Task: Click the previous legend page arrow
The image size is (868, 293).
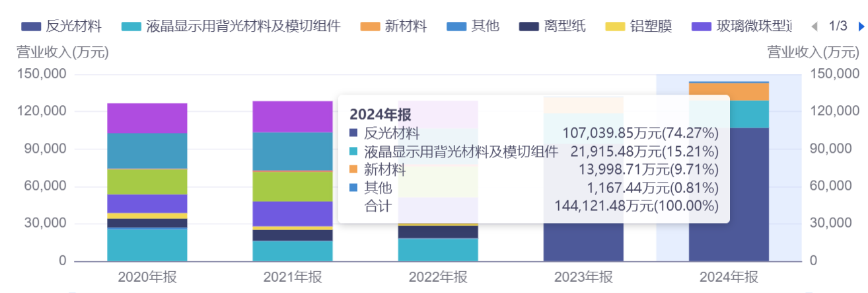Action: (x=814, y=27)
